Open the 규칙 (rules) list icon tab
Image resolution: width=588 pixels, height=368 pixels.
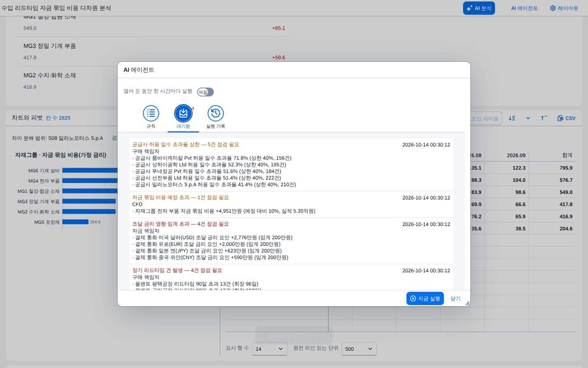pos(151,117)
